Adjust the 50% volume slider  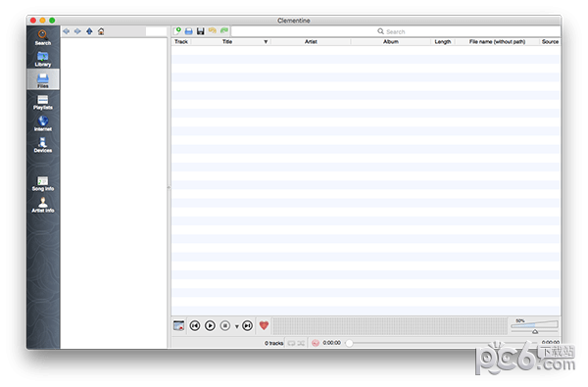535,326
